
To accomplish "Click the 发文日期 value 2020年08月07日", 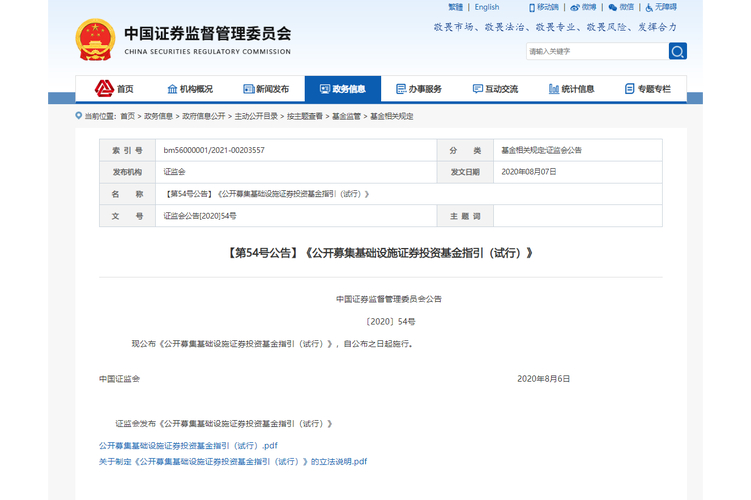I will click(529, 172).
